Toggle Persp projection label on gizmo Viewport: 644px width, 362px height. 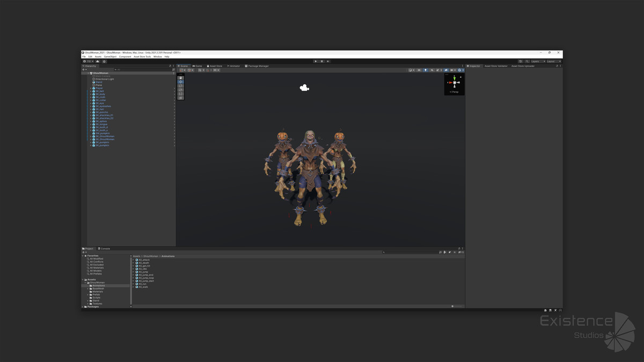pyautogui.click(x=454, y=92)
